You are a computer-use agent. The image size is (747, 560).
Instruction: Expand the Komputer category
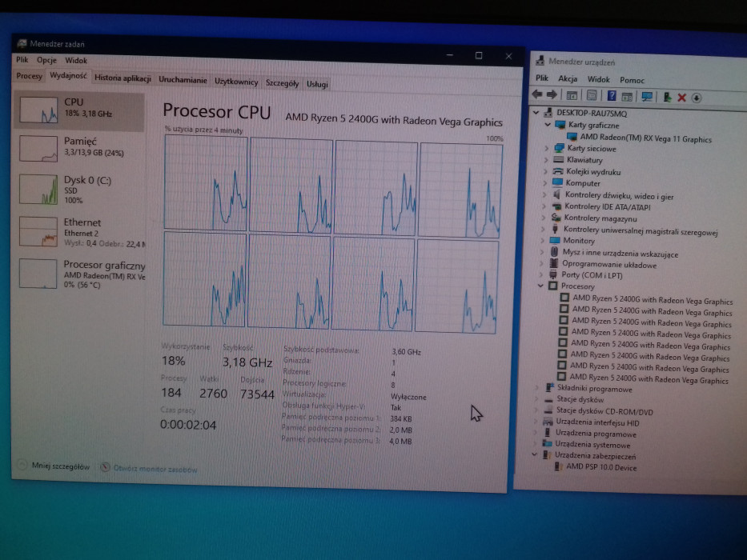tap(545, 183)
